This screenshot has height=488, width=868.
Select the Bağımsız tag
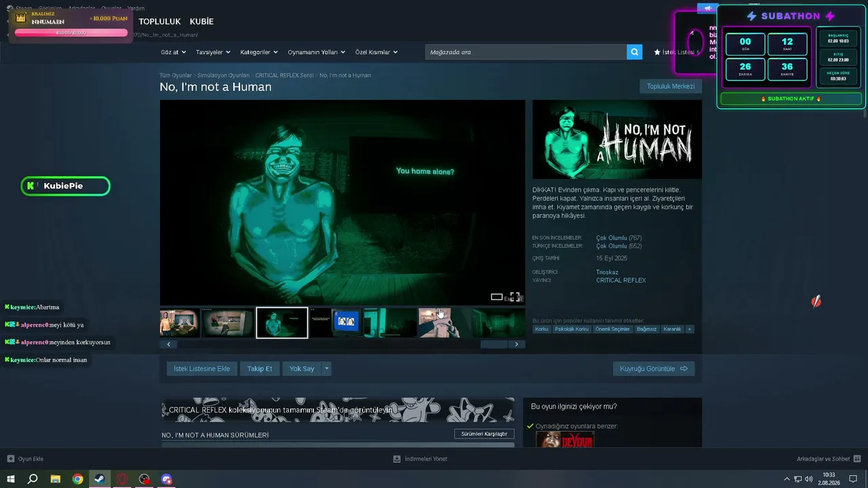(647, 329)
